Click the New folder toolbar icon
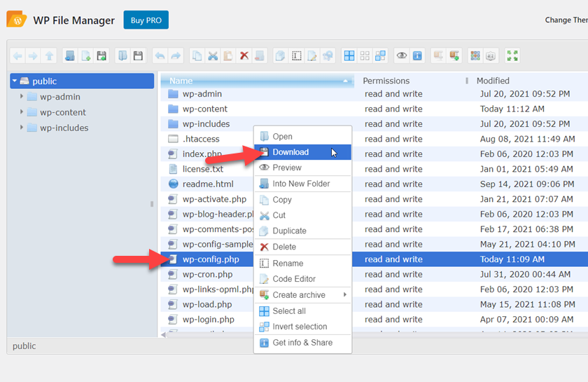The width and height of the screenshot is (588, 382). pyautogui.click(x=70, y=56)
